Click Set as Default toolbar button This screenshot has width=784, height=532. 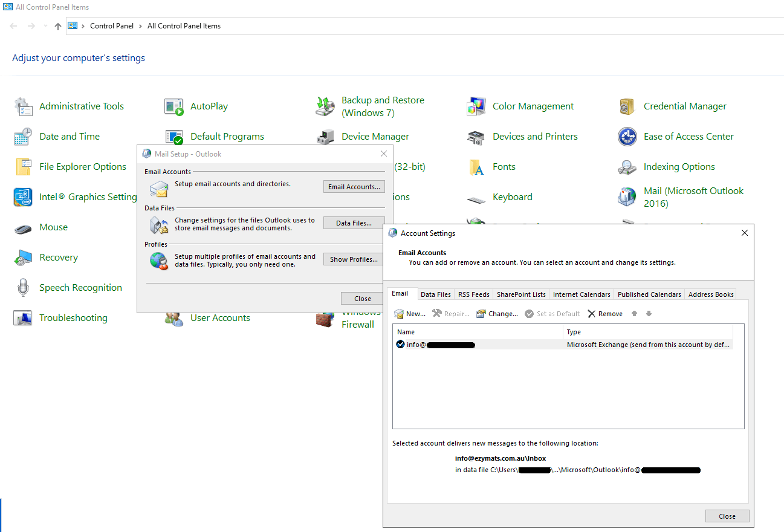pos(552,314)
